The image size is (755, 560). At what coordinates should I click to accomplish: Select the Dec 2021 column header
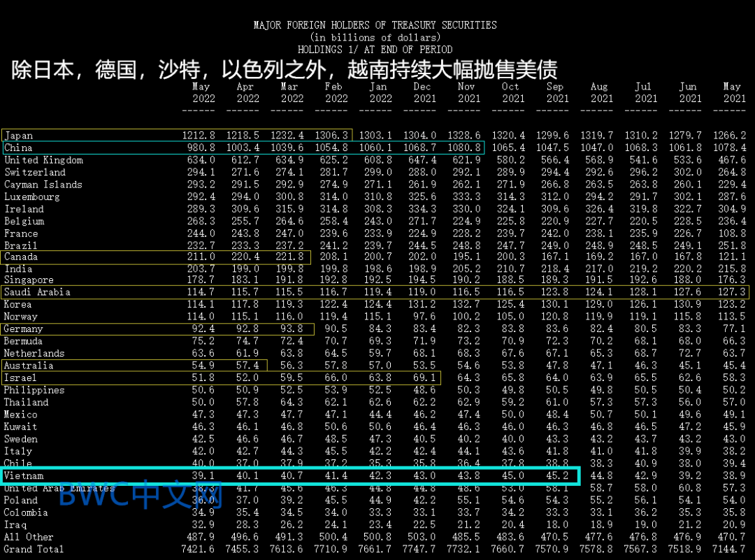(424, 92)
